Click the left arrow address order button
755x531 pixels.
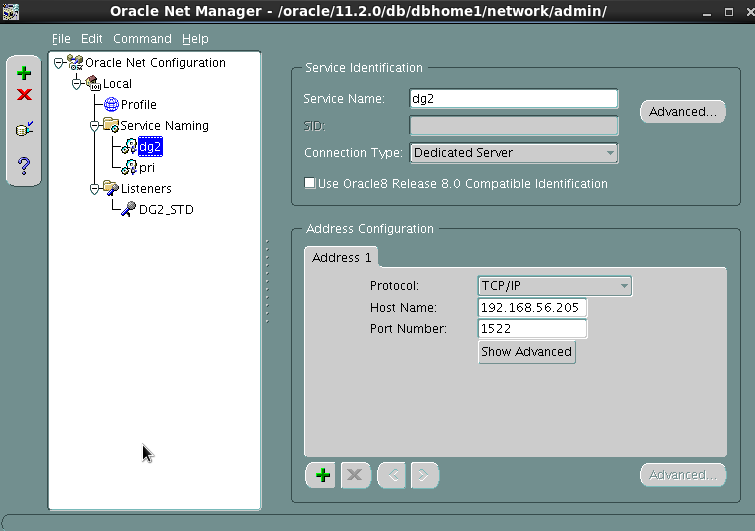pos(391,475)
